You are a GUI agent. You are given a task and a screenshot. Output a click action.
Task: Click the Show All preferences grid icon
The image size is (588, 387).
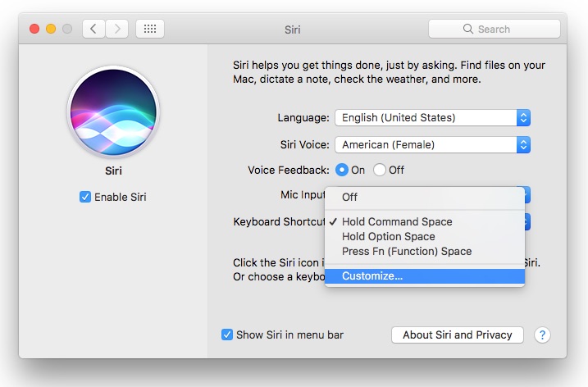click(150, 29)
